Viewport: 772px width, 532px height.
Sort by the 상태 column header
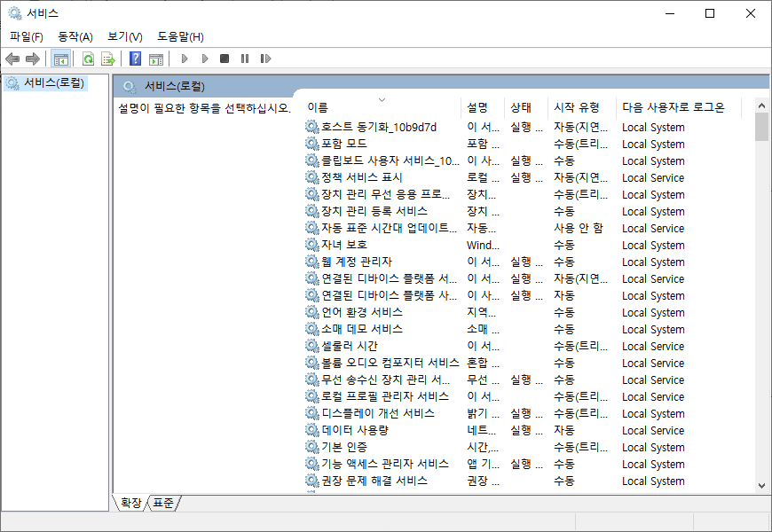(526, 107)
